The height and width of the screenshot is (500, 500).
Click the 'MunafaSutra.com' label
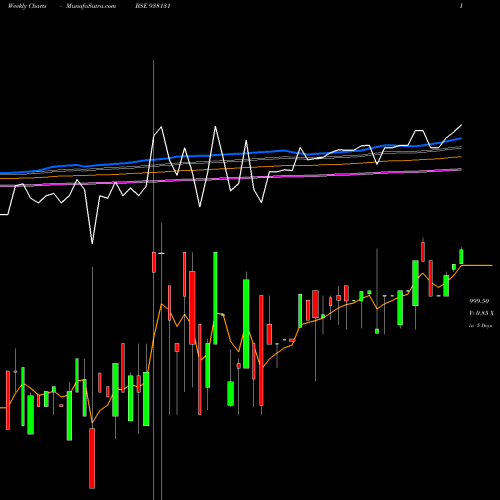91,6
